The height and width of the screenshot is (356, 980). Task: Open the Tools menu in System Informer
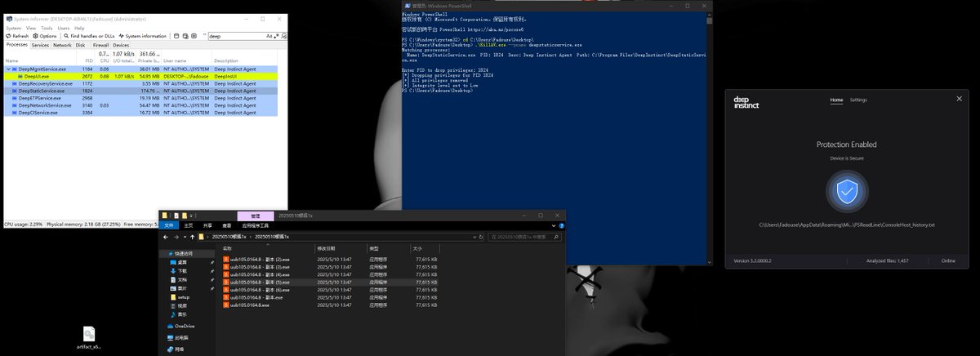(47, 28)
